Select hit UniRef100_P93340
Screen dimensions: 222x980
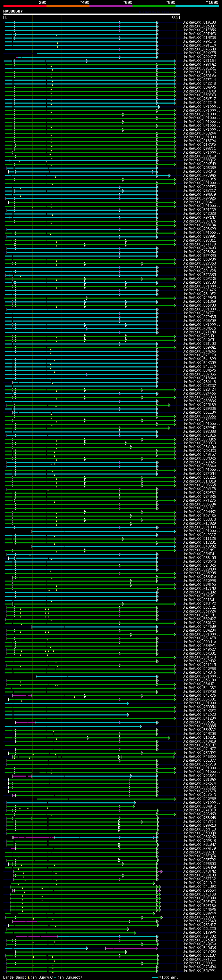pyautogui.click(x=199, y=466)
